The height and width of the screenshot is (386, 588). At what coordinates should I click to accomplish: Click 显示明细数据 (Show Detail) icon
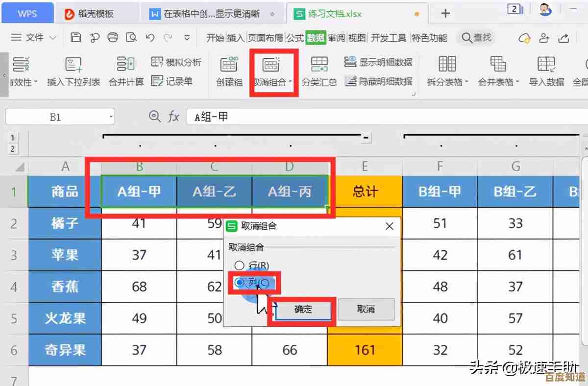tap(350, 62)
